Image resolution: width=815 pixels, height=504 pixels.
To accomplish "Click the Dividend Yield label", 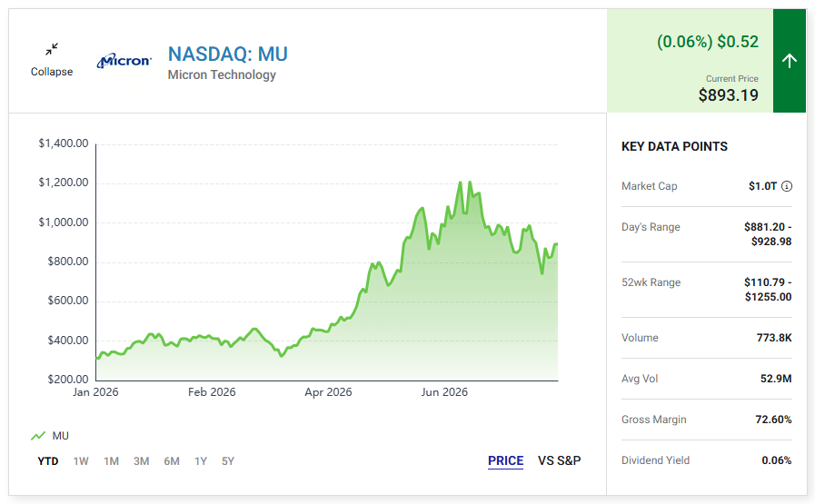I will coord(655,460).
